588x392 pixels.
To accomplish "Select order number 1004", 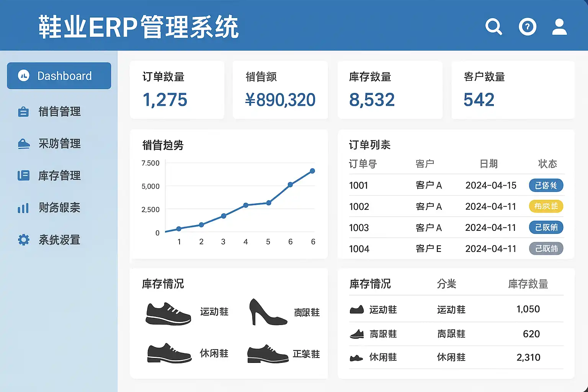I will pyautogui.click(x=359, y=249).
